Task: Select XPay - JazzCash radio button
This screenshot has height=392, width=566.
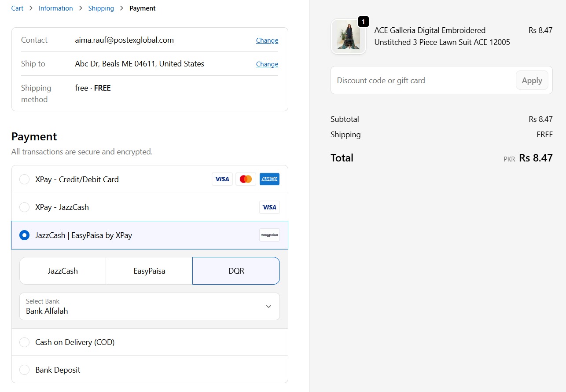Action: [25, 207]
